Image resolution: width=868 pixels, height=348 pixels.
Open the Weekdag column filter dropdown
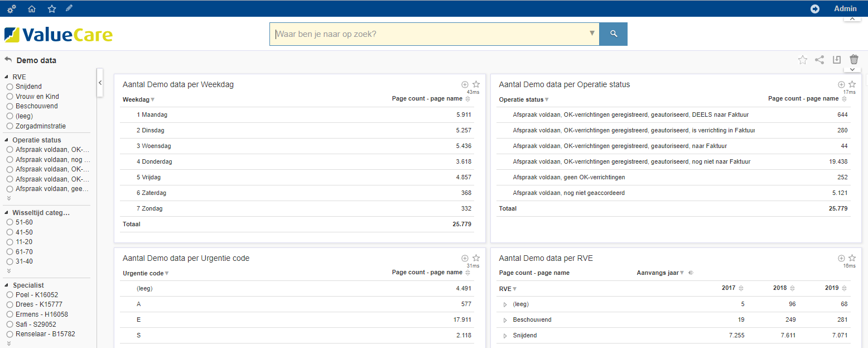pyautogui.click(x=153, y=100)
